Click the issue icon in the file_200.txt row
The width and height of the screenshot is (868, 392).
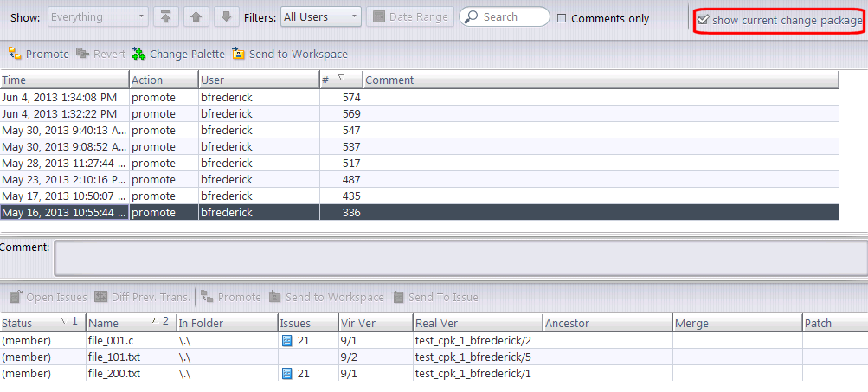click(x=287, y=374)
